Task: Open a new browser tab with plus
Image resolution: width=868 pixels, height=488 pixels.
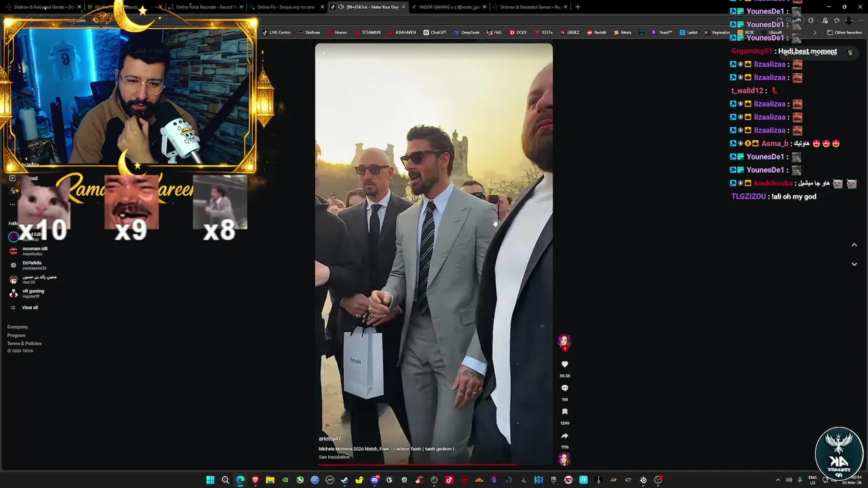Action: 577,7
